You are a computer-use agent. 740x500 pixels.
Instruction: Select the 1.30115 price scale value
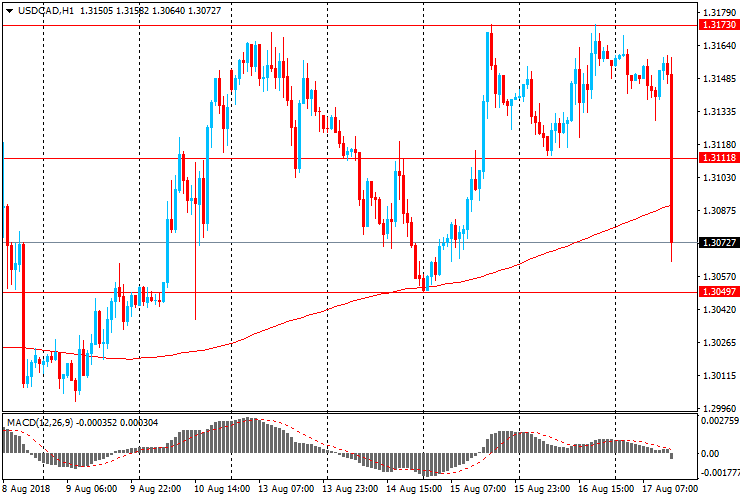pyautogui.click(x=719, y=375)
